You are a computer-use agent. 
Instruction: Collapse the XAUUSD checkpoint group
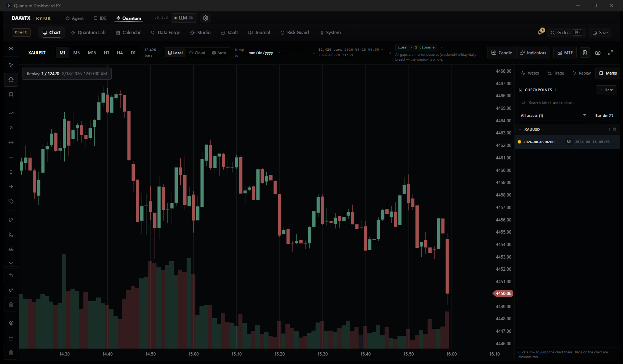pyautogui.click(x=520, y=130)
